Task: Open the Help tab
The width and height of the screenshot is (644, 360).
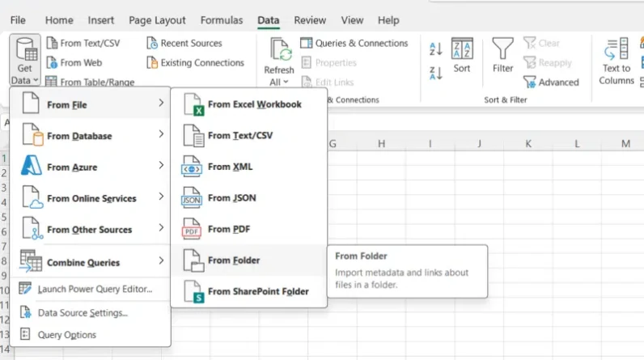Action: (388, 20)
